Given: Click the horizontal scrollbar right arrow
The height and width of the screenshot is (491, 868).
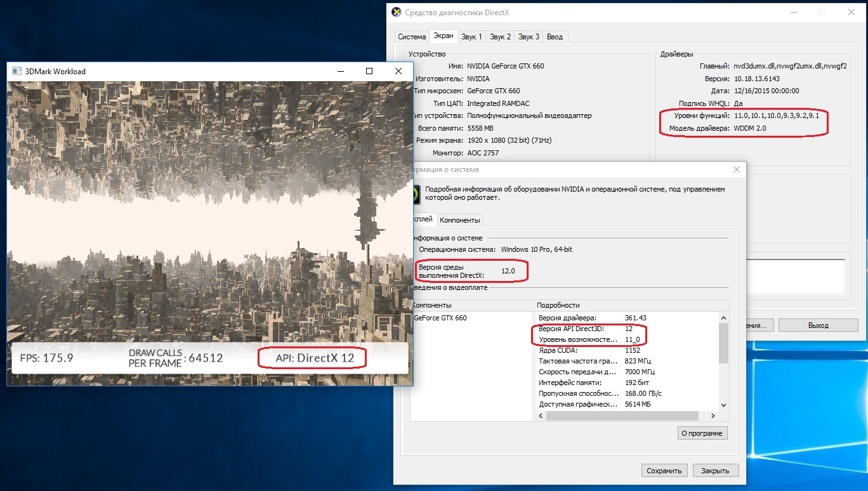Looking at the screenshot, I should point(714,416).
